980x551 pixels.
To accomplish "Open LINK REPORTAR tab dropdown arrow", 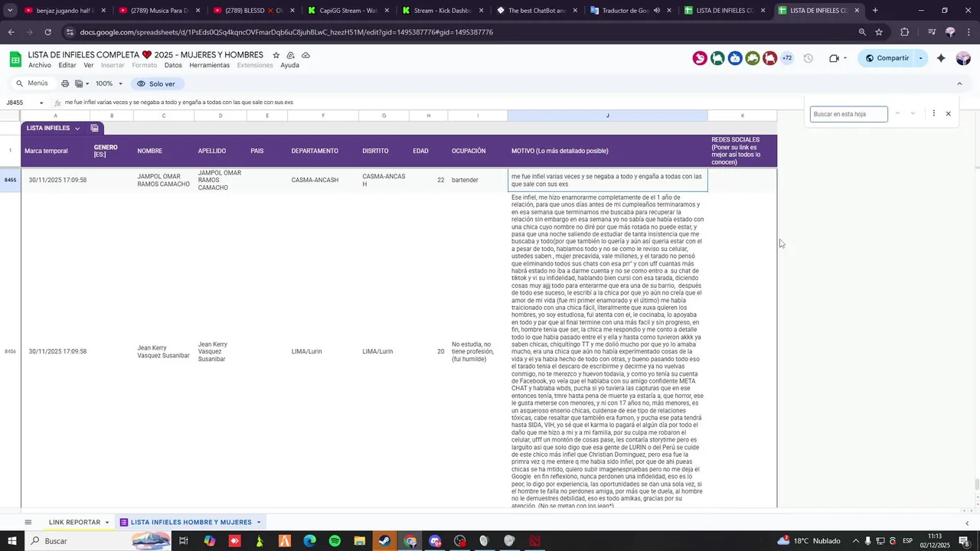I will 107,523.
